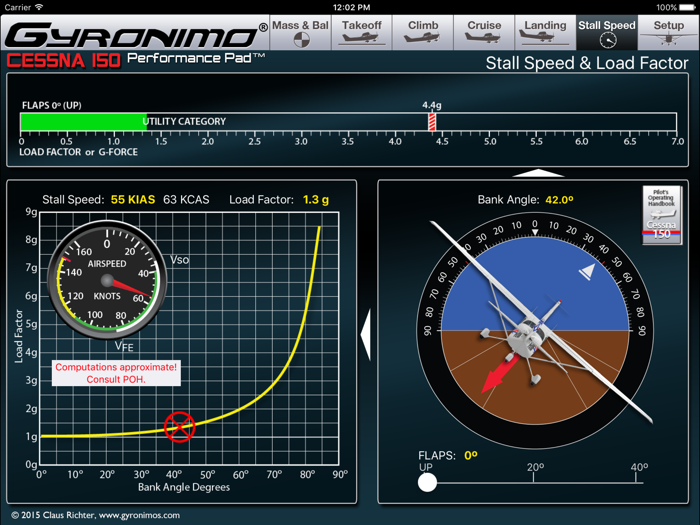Click the 1.3 g load factor value
Screen dimensions: 700x525
point(316,200)
